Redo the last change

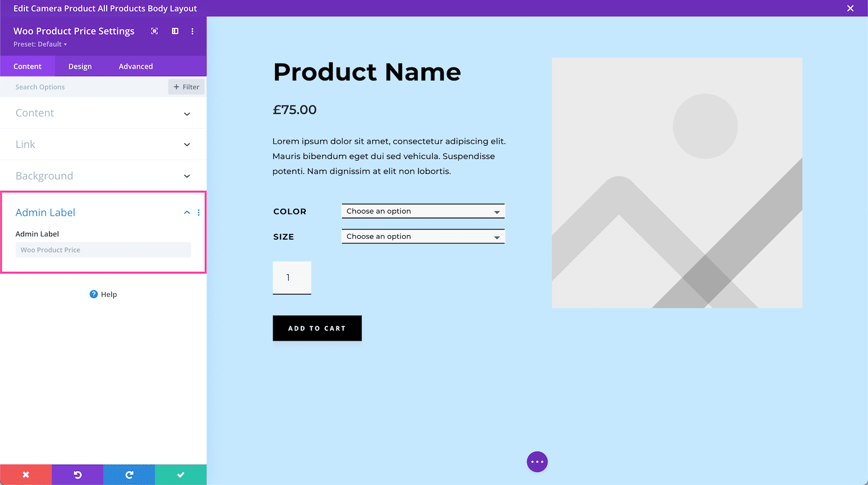(129, 474)
